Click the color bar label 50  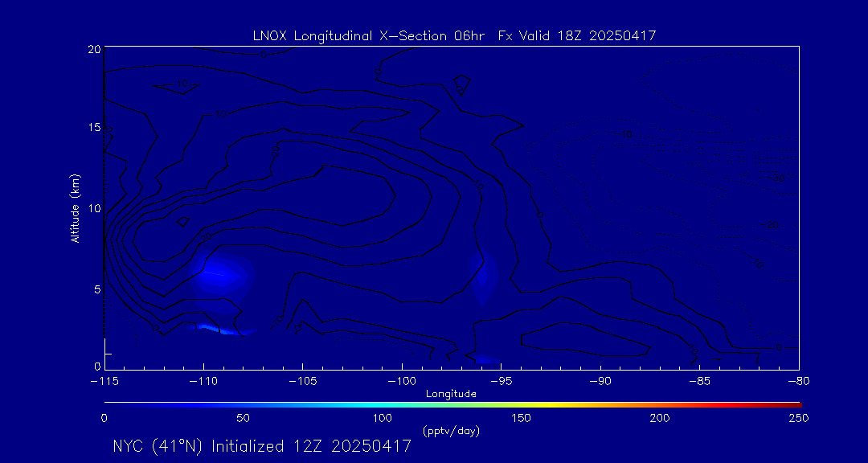(x=243, y=418)
